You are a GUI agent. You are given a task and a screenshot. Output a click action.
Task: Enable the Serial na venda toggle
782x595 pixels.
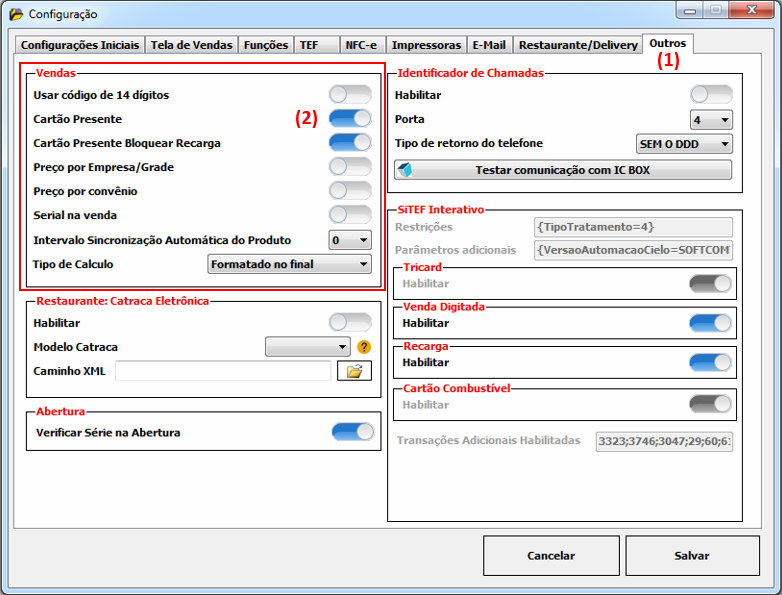[x=350, y=214]
